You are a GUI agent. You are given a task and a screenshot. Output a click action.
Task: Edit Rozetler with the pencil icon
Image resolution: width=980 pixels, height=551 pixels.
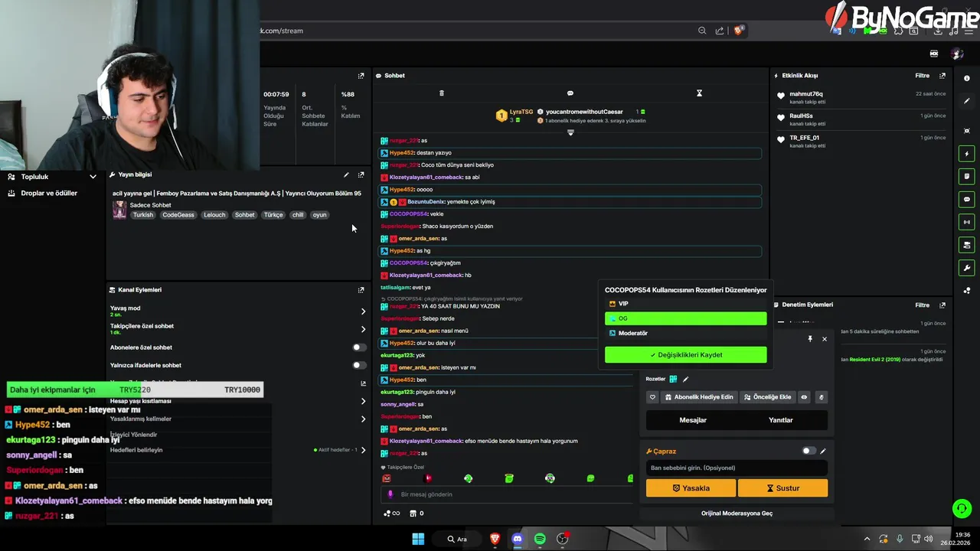(685, 379)
